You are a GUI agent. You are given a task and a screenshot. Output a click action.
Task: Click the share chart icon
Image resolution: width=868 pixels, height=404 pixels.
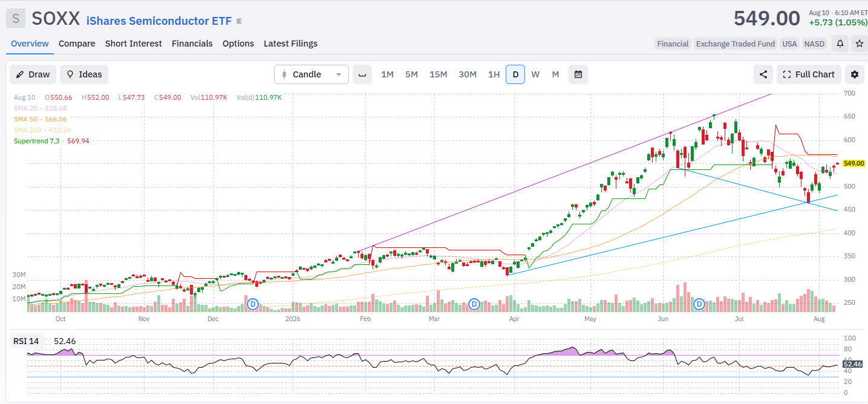tap(763, 74)
